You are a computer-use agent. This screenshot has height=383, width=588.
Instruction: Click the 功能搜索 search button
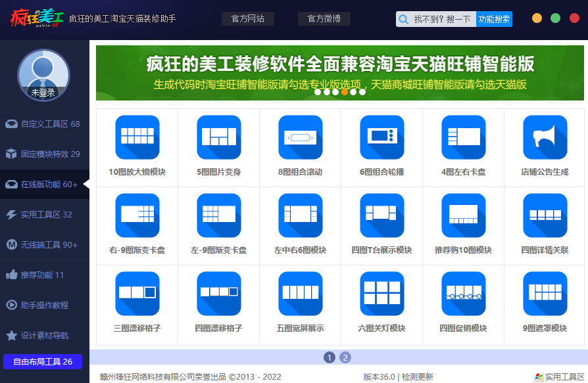(x=494, y=19)
